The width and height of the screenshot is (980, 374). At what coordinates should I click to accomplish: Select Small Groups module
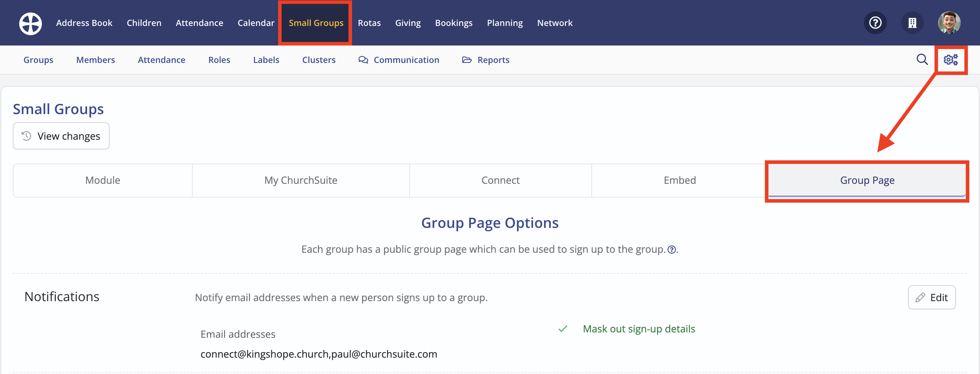[x=316, y=23]
